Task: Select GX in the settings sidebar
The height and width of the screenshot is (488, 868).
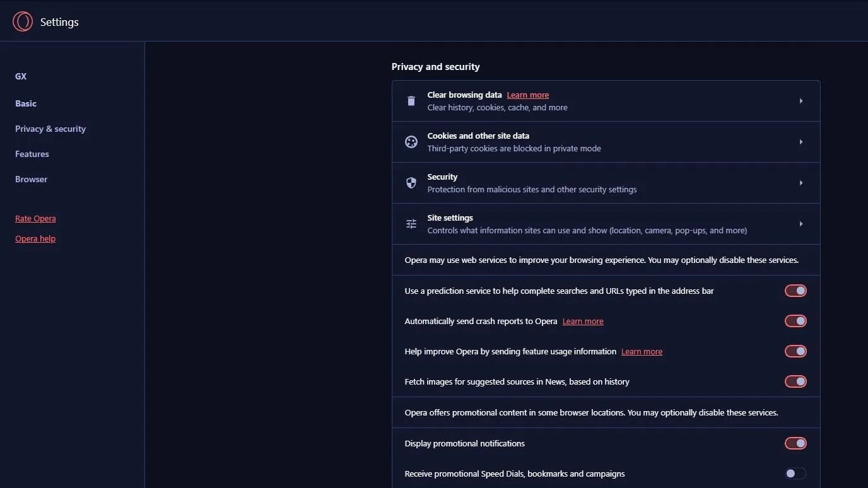Action: [21, 76]
